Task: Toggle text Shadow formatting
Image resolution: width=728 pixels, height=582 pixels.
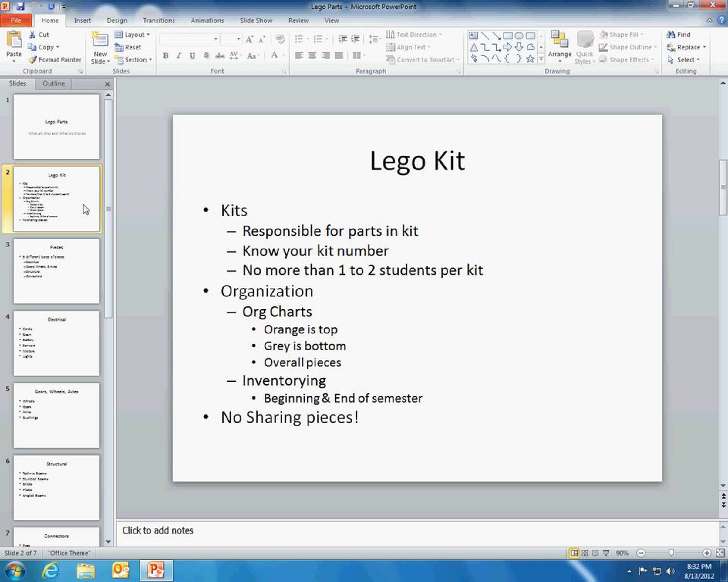Action: tap(206, 56)
